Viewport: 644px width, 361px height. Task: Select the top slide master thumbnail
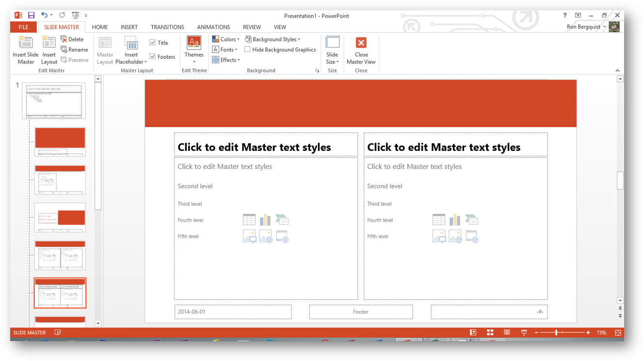pos(53,100)
